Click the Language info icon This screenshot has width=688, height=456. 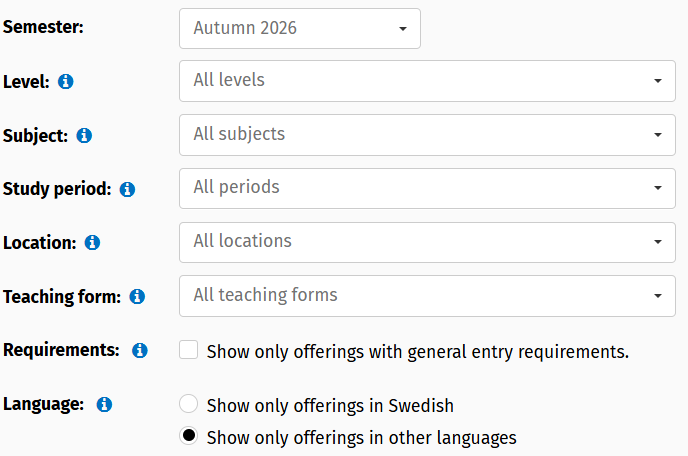pyautogui.click(x=104, y=405)
